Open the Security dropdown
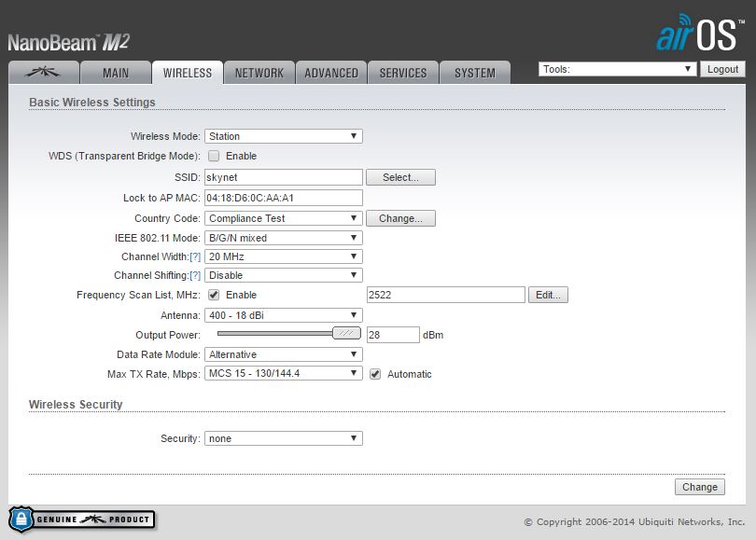This screenshot has height=540, width=756. pyautogui.click(x=283, y=438)
